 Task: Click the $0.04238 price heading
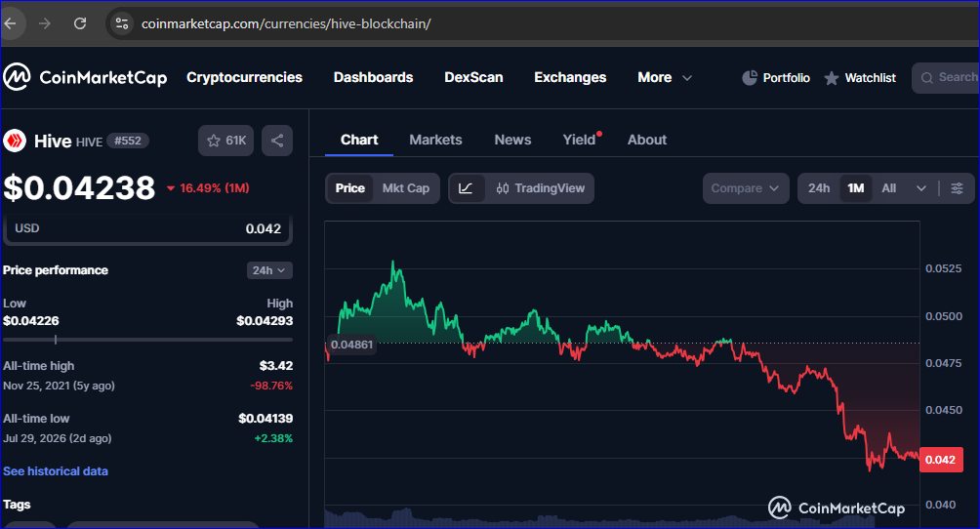point(79,188)
